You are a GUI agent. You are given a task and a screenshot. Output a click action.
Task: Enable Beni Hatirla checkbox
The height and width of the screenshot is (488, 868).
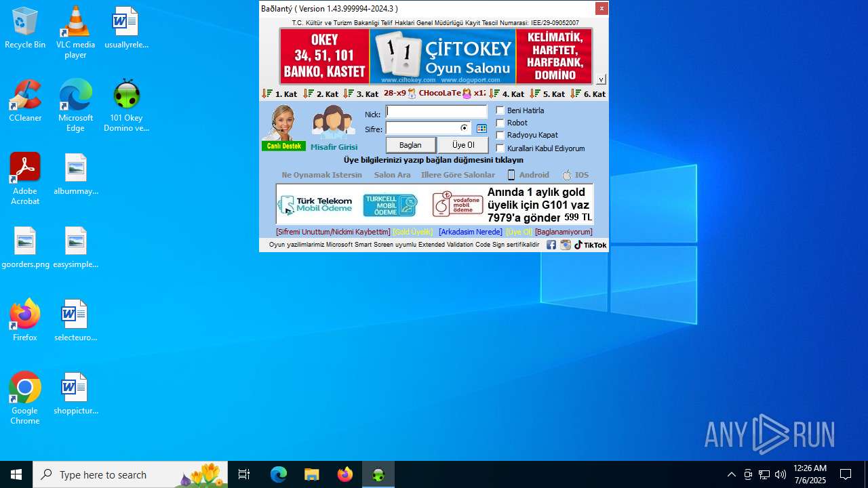point(500,110)
